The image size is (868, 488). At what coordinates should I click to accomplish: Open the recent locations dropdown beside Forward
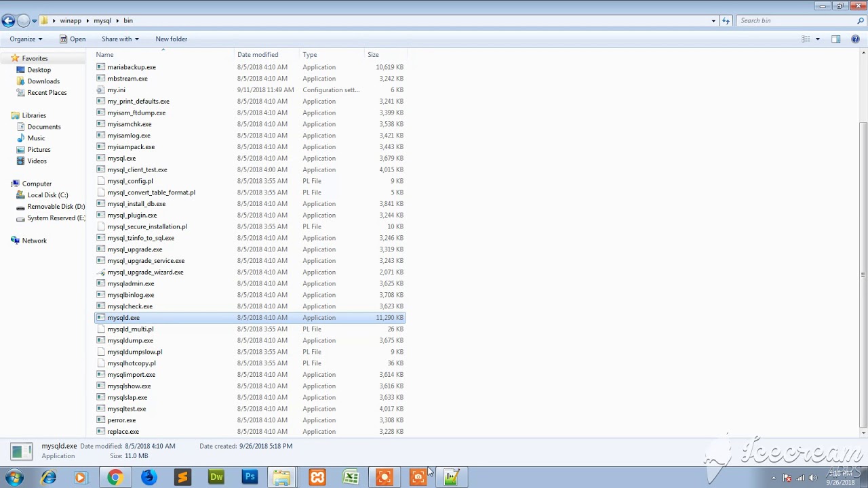(x=34, y=21)
